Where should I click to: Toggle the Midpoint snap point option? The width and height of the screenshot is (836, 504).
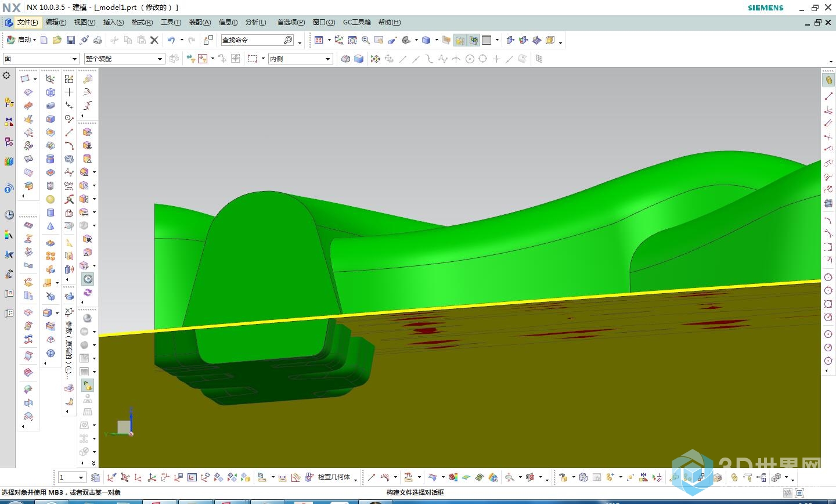416,59
